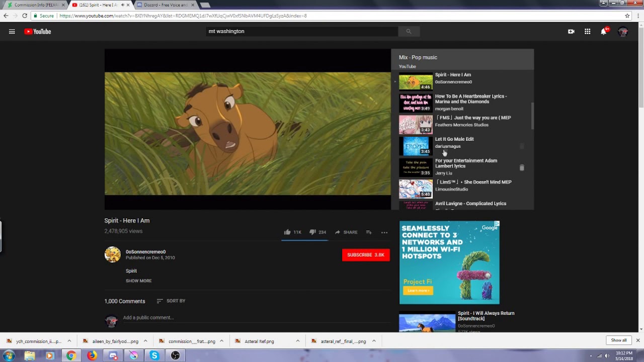Play Avril Lavigne - Complicated Lyrics
644x362 pixels.
(x=470, y=204)
